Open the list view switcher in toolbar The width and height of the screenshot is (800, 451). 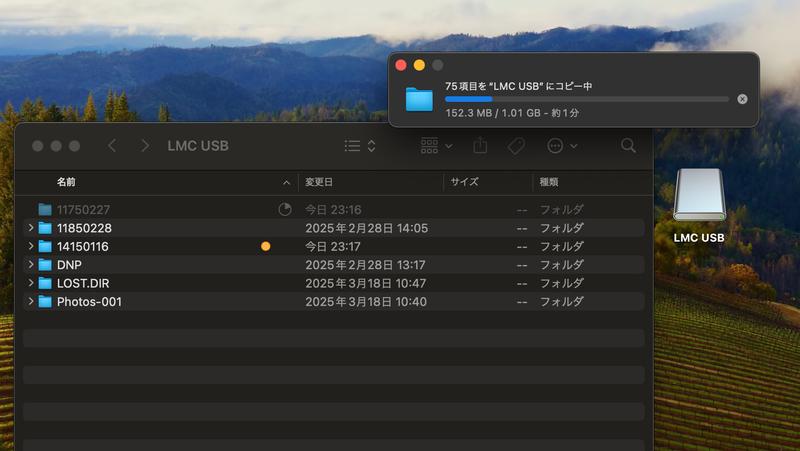360,146
